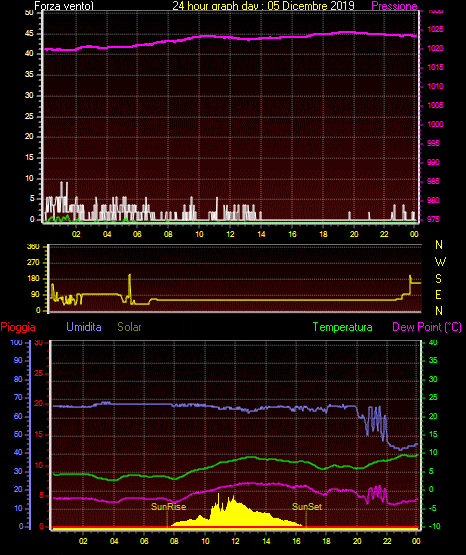The image size is (466, 555).
Task: Click the Dew Point (°C) legend label
Action: tap(427, 327)
